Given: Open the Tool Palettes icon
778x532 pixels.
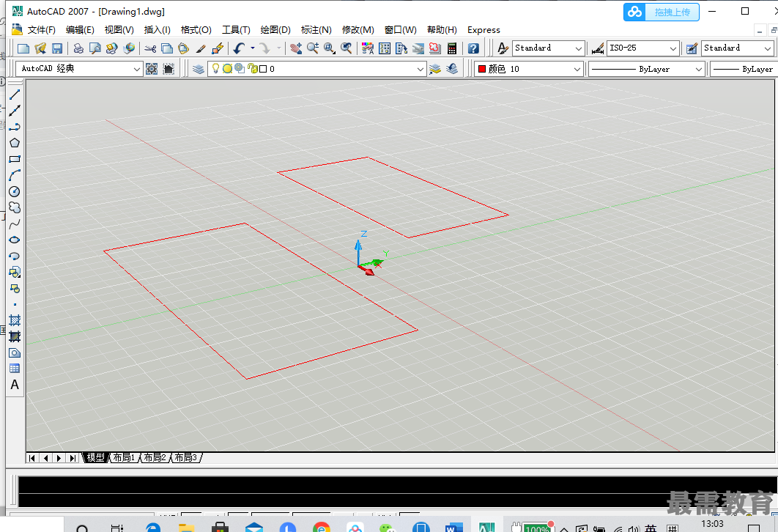Looking at the screenshot, I should click(x=401, y=48).
